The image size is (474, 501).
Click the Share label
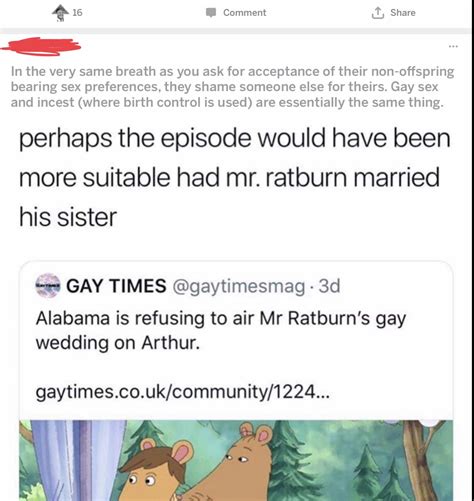[x=403, y=13]
